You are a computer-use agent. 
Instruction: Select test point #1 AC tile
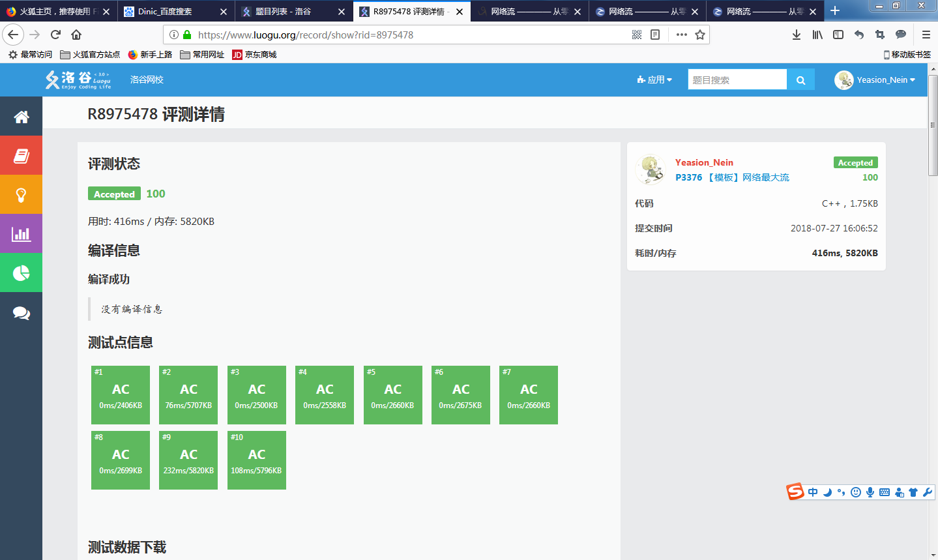click(121, 395)
